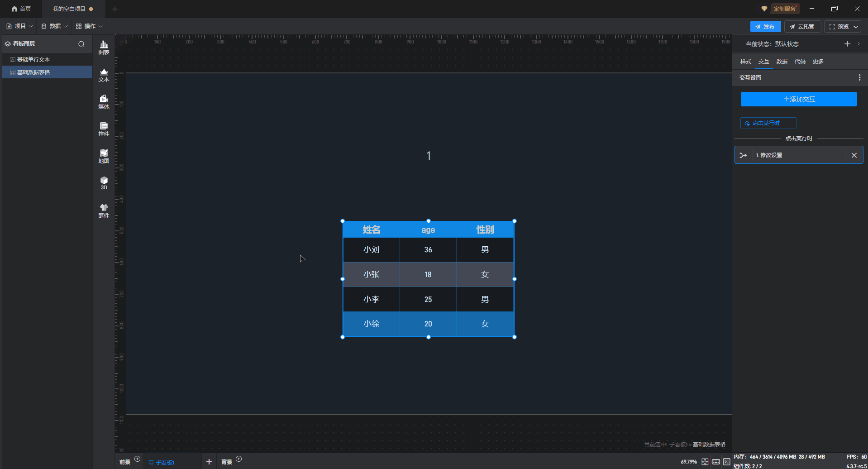Expand the 预览 dropdown arrow

tap(856, 27)
